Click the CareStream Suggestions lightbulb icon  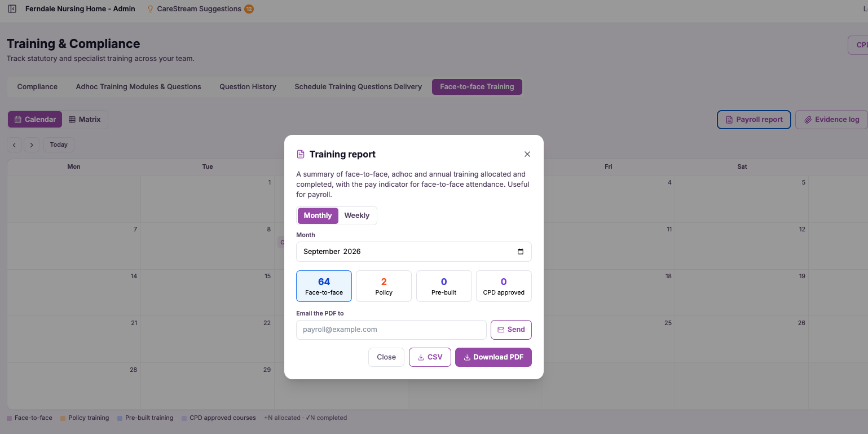150,9
